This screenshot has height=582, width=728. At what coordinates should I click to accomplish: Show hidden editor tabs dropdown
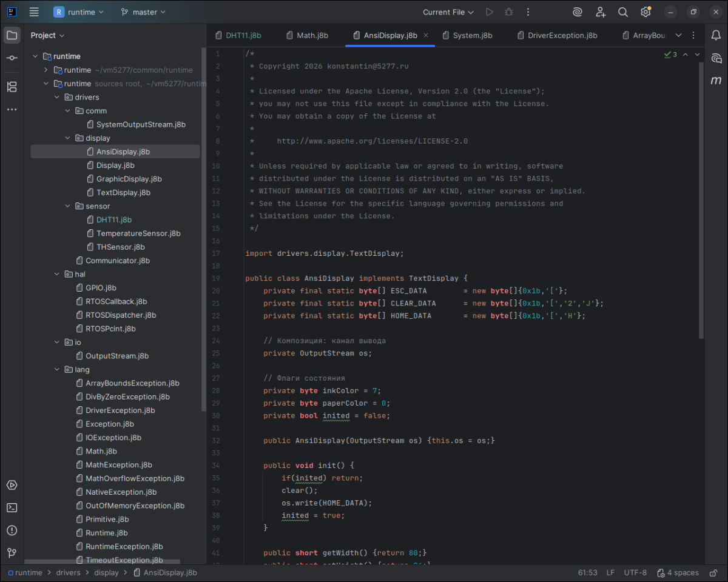click(678, 35)
